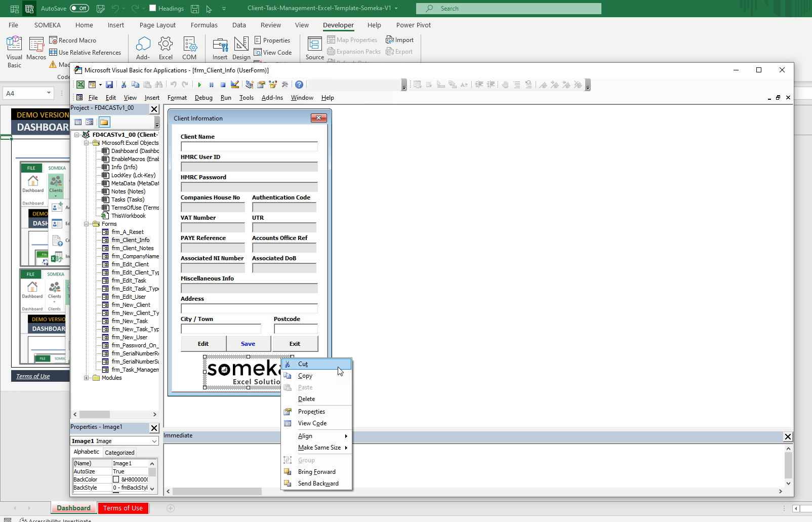812x522 pixels.
Task: Open the Terms of Use sheet tab
Action: click(123, 508)
